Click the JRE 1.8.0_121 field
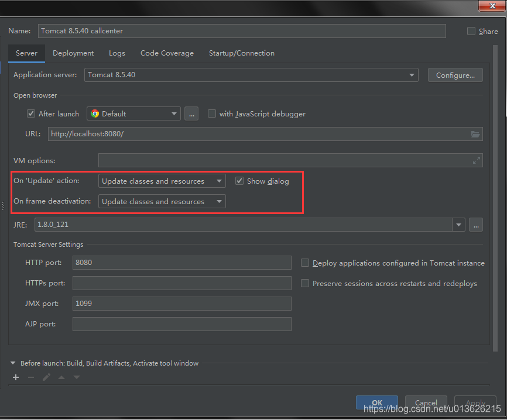The width and height of the screenshot is (507, 420). (x=243, y=225)
